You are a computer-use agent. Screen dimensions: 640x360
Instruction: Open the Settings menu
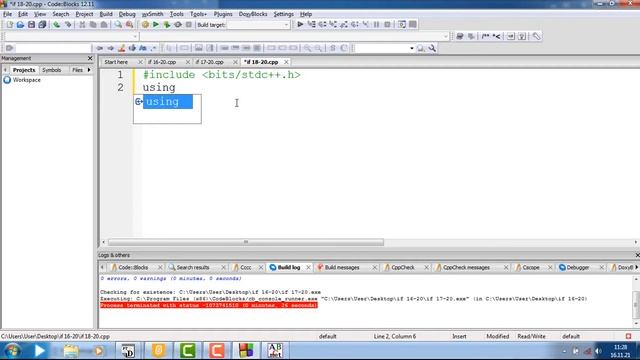coord(283,14)
